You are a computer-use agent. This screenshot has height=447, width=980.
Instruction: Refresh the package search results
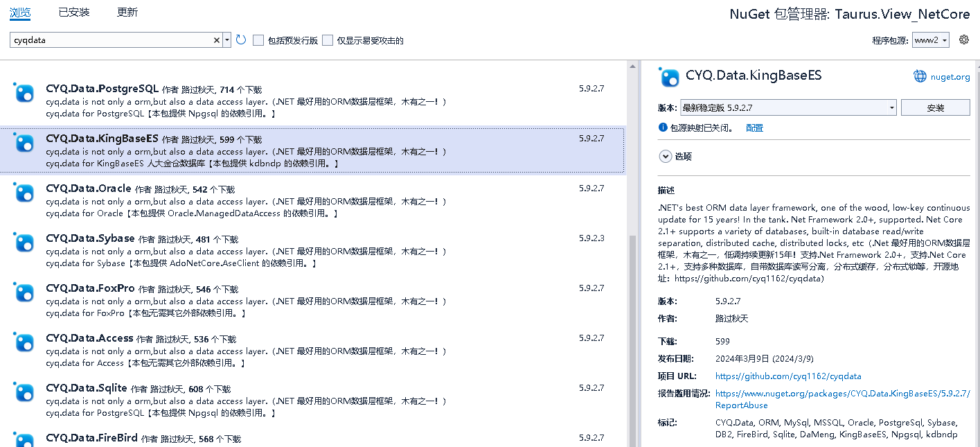241,40
